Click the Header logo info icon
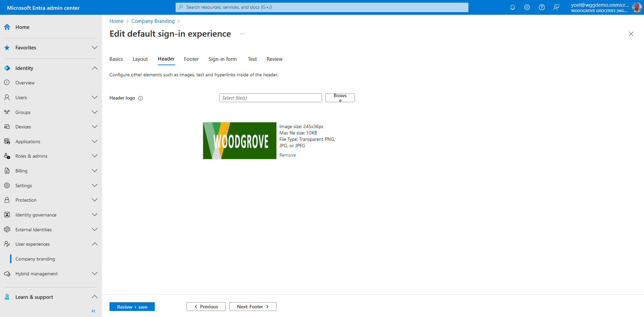Image resolution: width=644 pixels, height=317 pixels. [141, 98]
